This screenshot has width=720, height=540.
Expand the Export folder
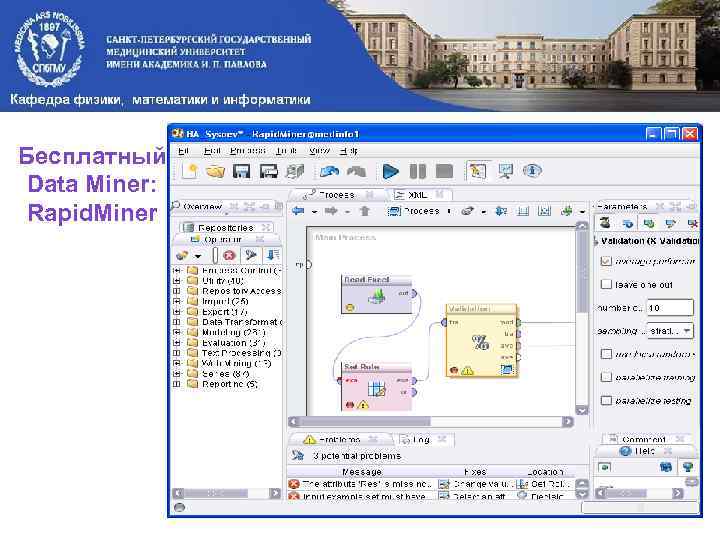coord(177,312)
